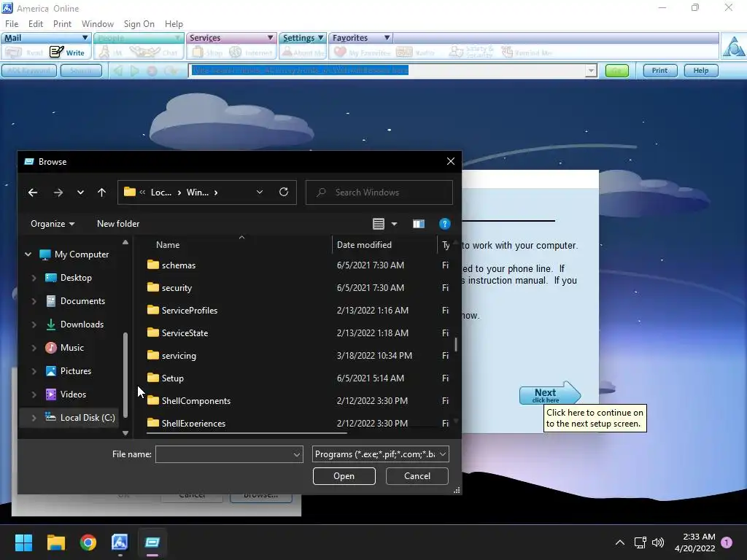747x560 pixels.
Task: Open network status tray icon
Action: tap(640, 542)
